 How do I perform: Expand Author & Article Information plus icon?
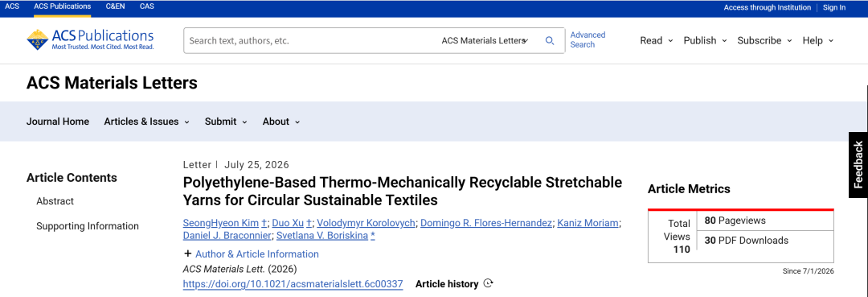coord(187,254)
